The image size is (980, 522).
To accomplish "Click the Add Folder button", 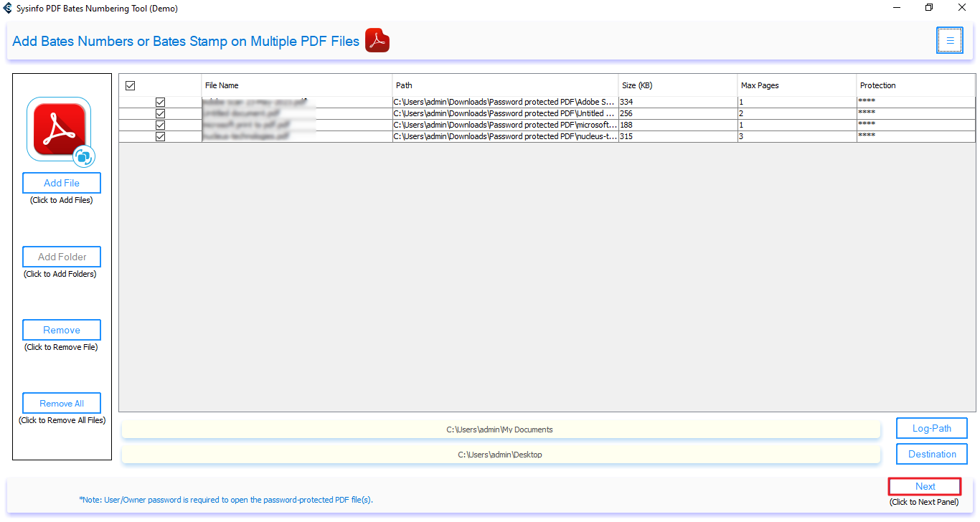I will [x=61, y=256].
